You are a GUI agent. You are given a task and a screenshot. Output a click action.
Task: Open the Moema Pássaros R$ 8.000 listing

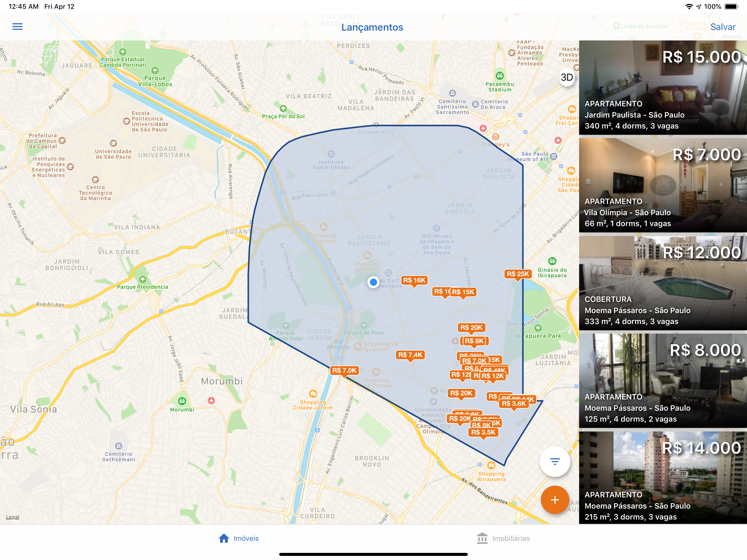(663, 381)
